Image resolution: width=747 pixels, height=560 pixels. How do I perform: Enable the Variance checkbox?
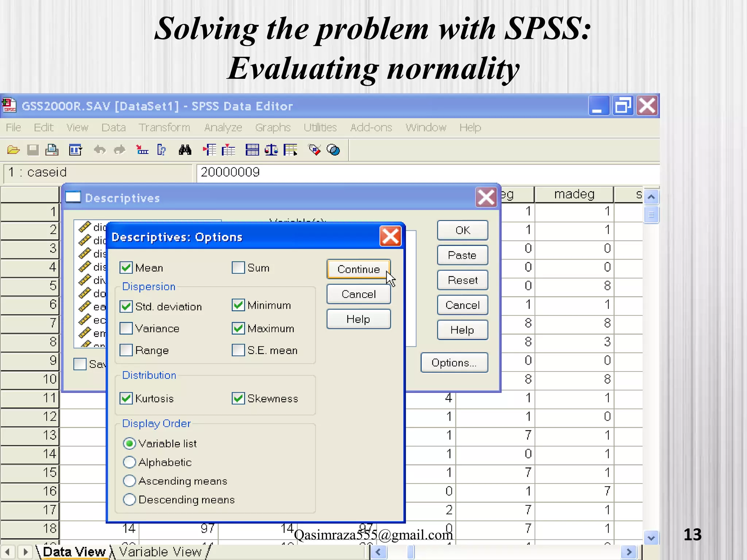(x=126, y=328)
